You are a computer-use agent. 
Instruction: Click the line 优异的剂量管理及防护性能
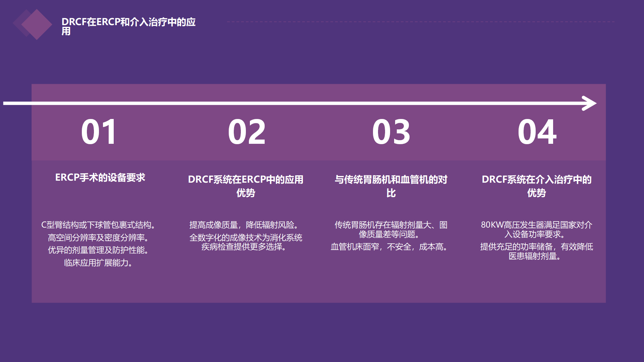(x=98, y=250)
